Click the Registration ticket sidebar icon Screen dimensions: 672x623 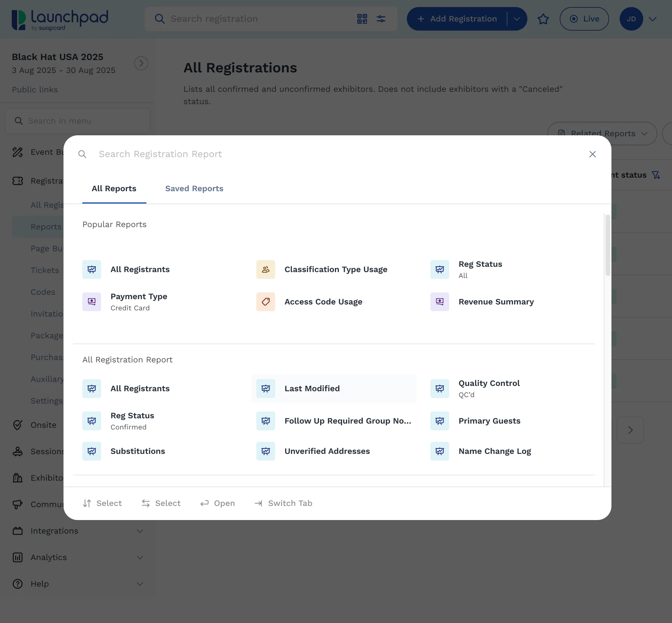[x=18, y=181]
